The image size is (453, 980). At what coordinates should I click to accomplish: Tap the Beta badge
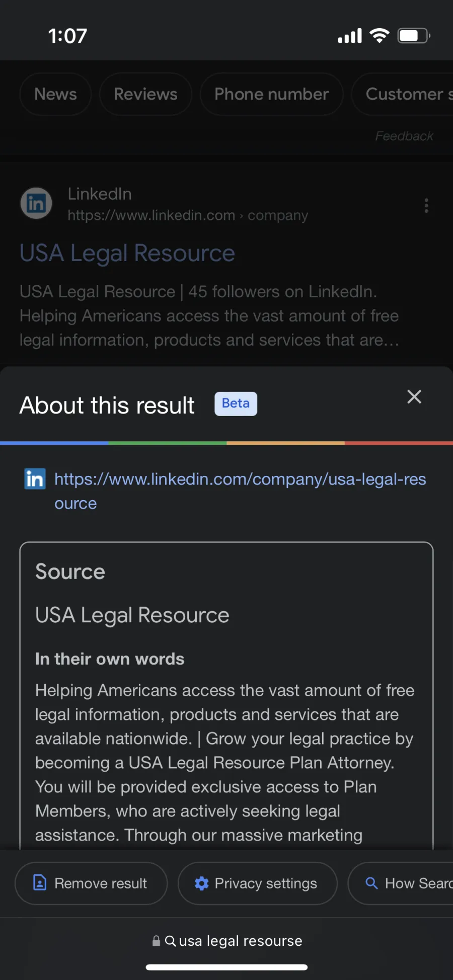click(236, 403)
